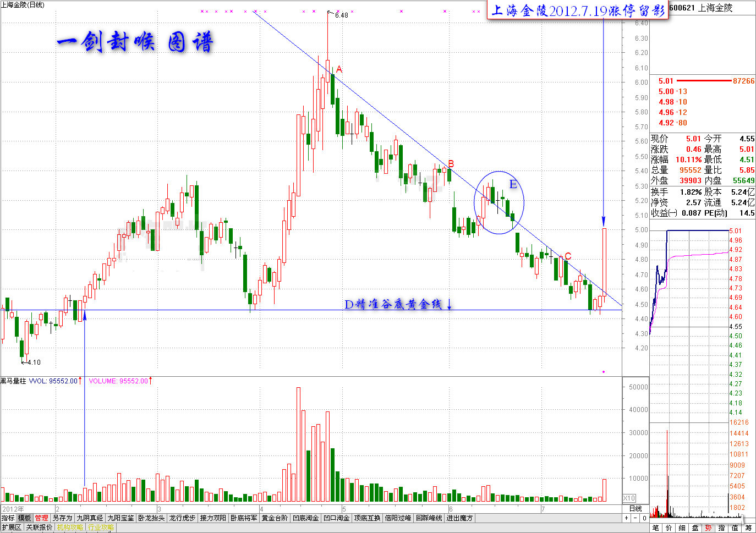Image resolution: width=756 pixels, height=533 pixels.
Task: Open the 笔 tick detail tab
Action: click(x=656, y=528)
